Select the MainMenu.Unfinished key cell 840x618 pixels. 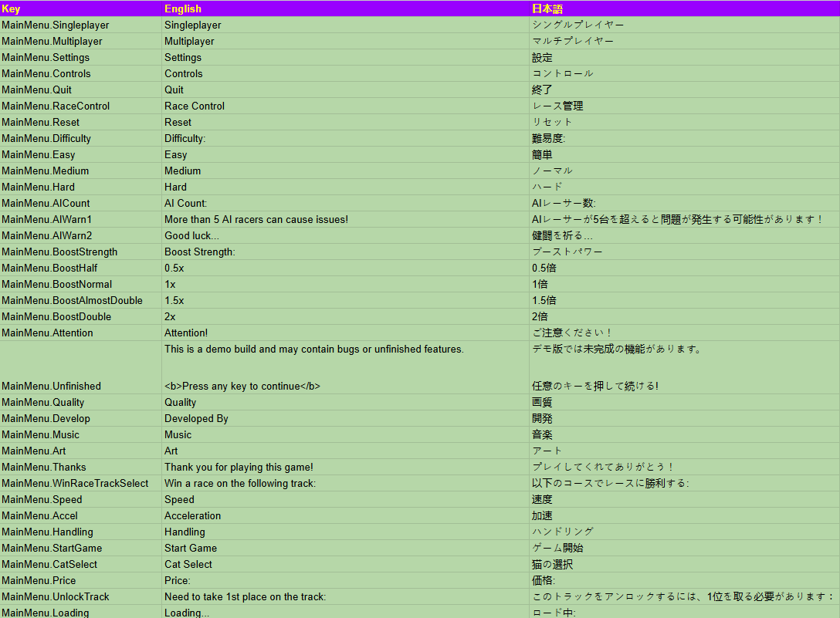point(81,367)
